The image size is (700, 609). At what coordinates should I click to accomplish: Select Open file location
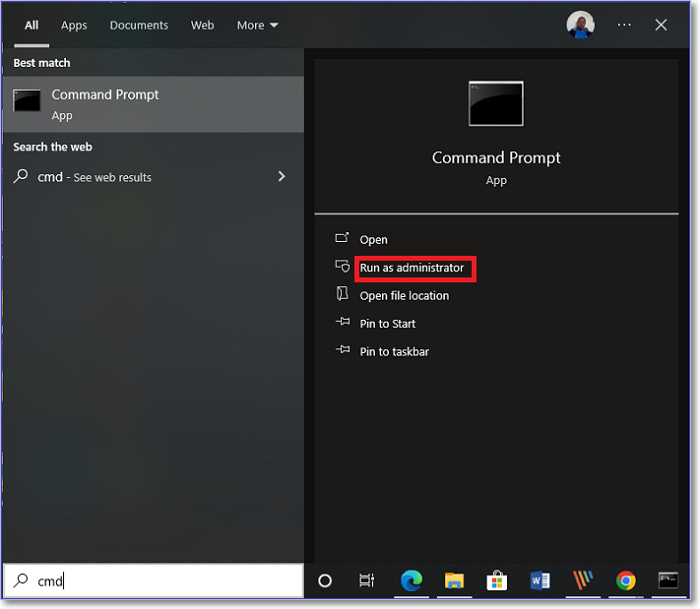pyautogui.click(x=404, y=296)
